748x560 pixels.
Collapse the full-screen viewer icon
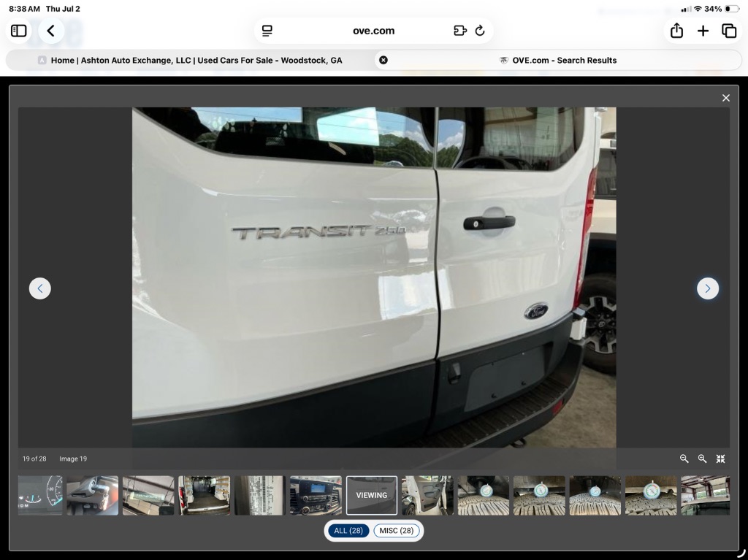click(720, 459)
